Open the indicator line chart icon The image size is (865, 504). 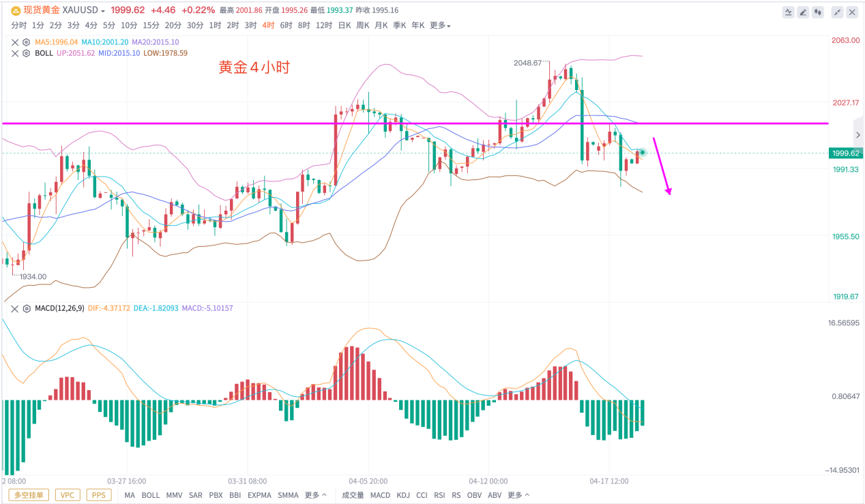tap(789, 12)
